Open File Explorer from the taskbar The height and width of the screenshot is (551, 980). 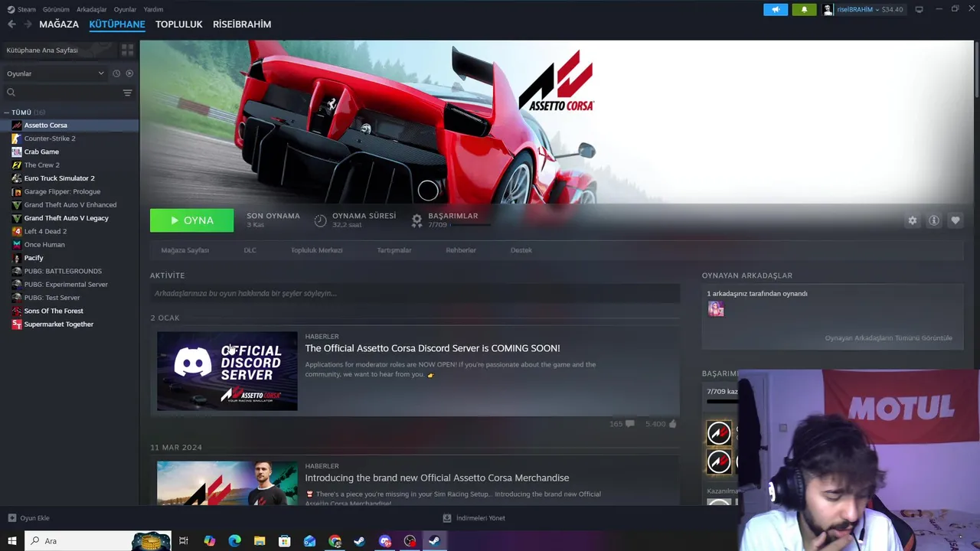pyautogui.click(x=260, y=541)
